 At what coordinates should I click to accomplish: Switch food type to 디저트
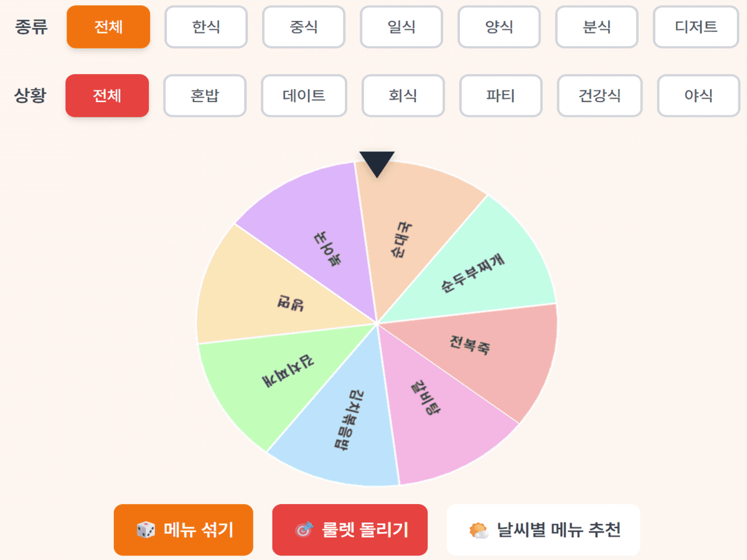point(696,27)
